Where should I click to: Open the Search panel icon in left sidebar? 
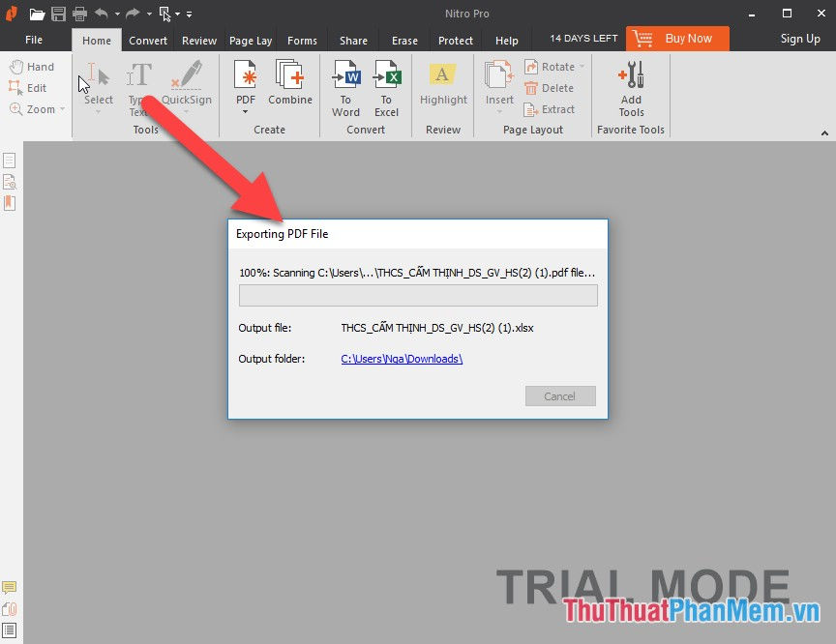(x=10, y=182)
